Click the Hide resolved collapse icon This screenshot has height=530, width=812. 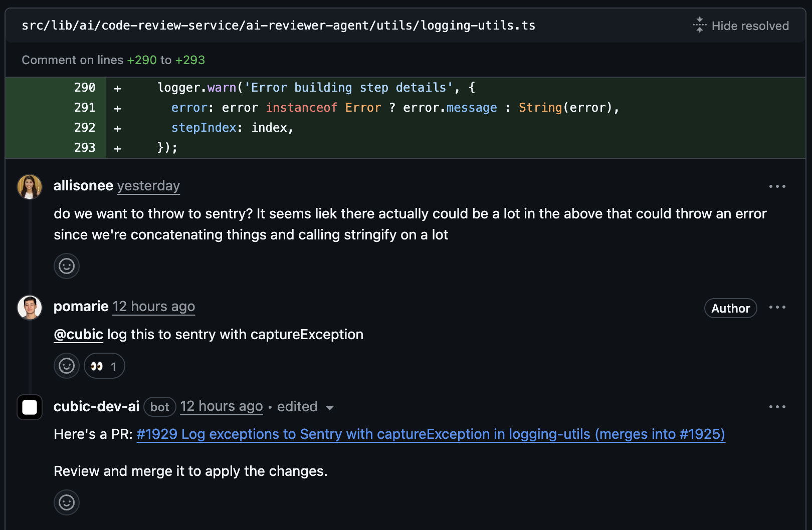(699, 25)
